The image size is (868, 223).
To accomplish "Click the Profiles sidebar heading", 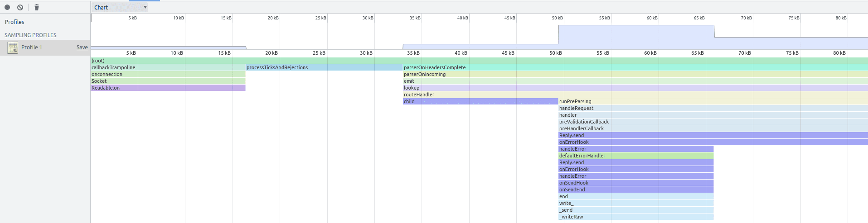I will coord(15,22).
